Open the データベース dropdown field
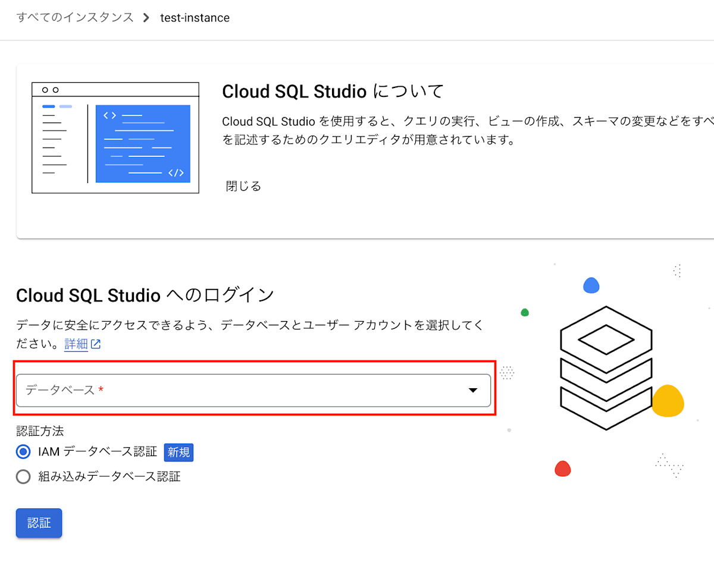 point(253,390)
